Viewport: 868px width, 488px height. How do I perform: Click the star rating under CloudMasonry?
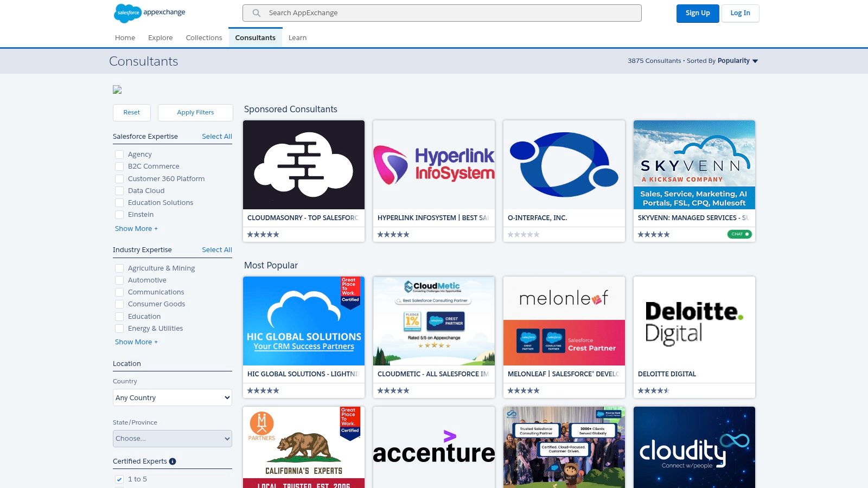263,234
